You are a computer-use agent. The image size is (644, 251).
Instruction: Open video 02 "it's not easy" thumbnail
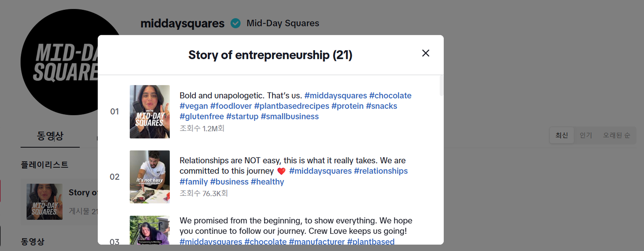pyautogui.click(x=149, y=177)
